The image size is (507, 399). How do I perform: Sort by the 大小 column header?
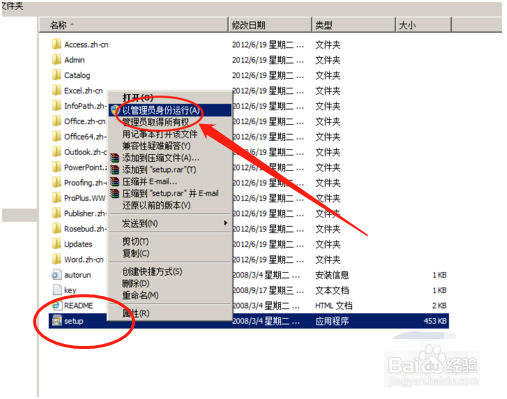point(424,25)
